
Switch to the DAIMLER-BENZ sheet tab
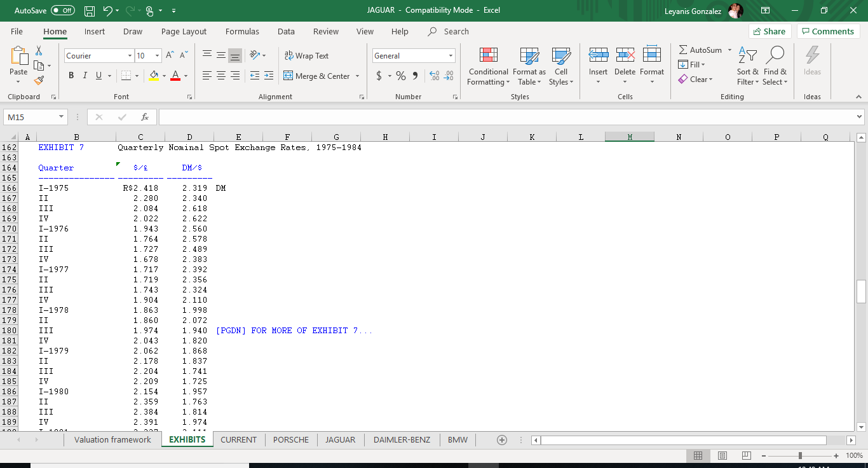(402, 439)
